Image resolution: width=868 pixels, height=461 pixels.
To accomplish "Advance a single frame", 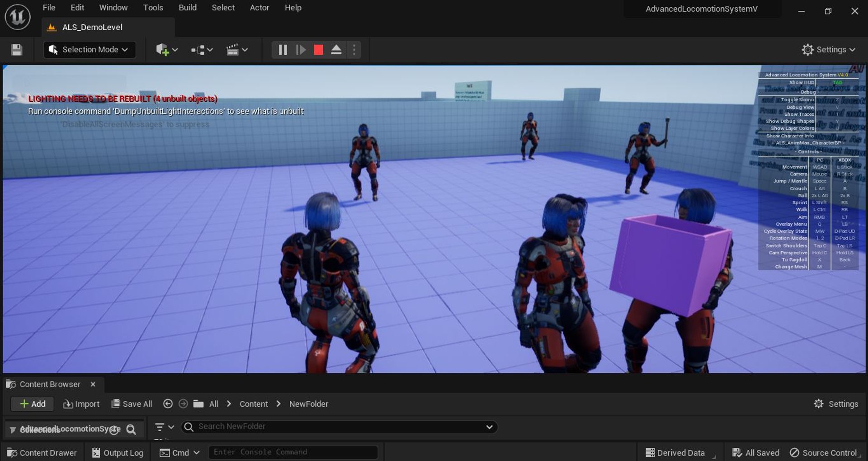I will pos(301,50).
